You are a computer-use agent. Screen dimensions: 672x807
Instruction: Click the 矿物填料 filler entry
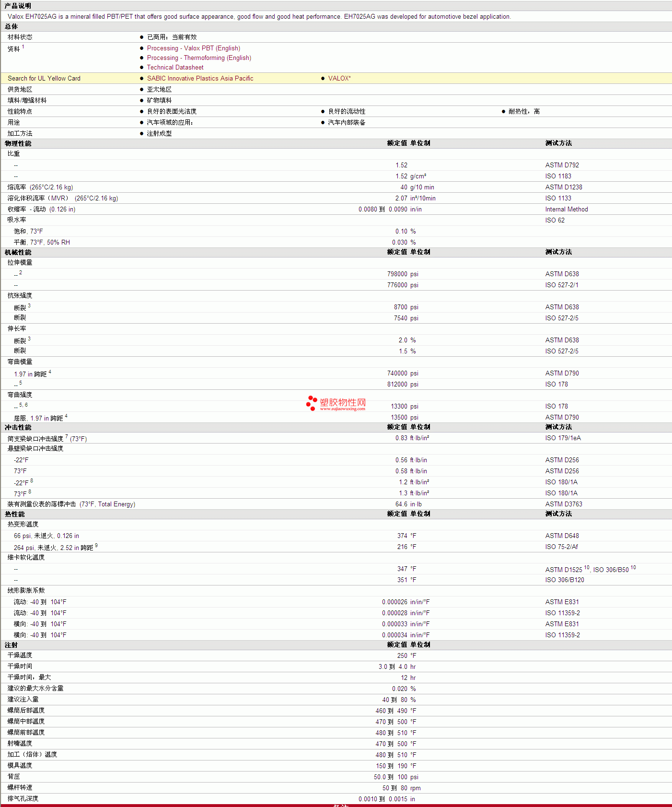click(159, 100)
